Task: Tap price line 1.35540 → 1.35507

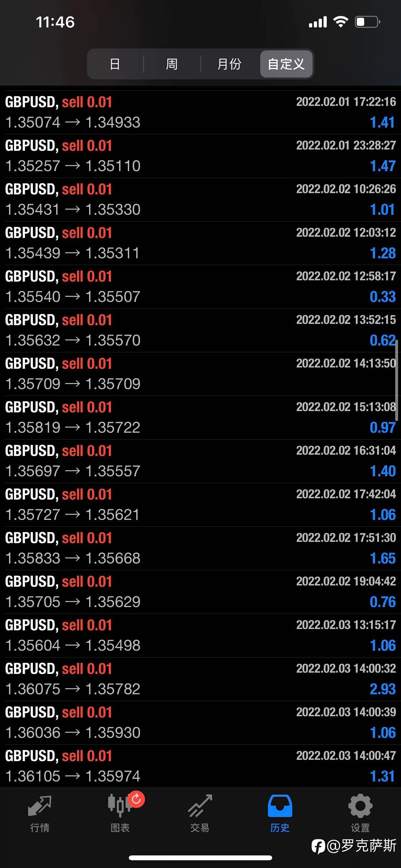Action: click(x=73, y=296)
